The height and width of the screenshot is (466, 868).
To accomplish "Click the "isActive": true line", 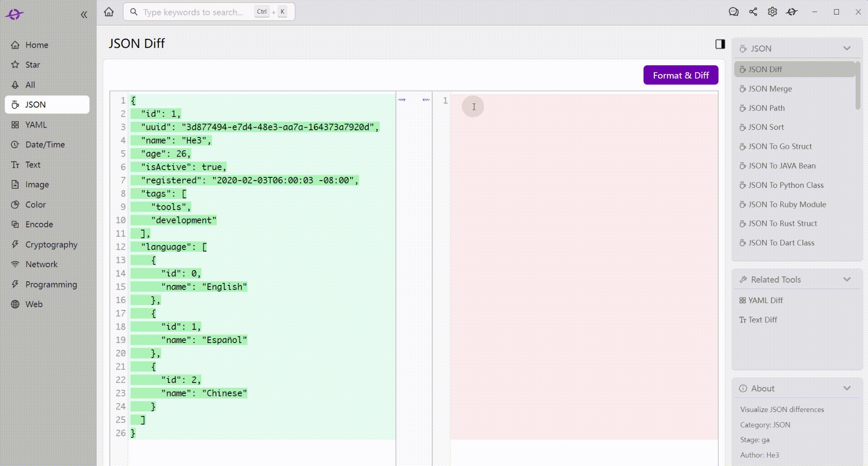I will [179, 167].
